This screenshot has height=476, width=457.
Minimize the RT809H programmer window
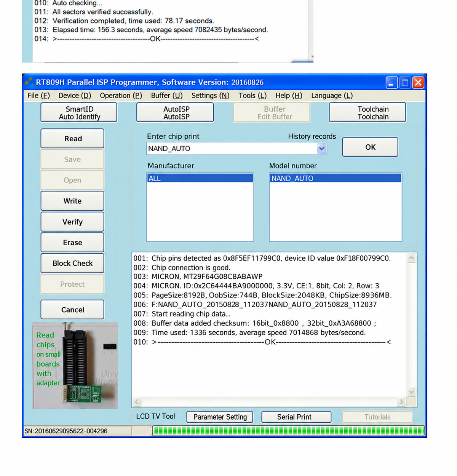pyautogui.click(x=391, y=82)
